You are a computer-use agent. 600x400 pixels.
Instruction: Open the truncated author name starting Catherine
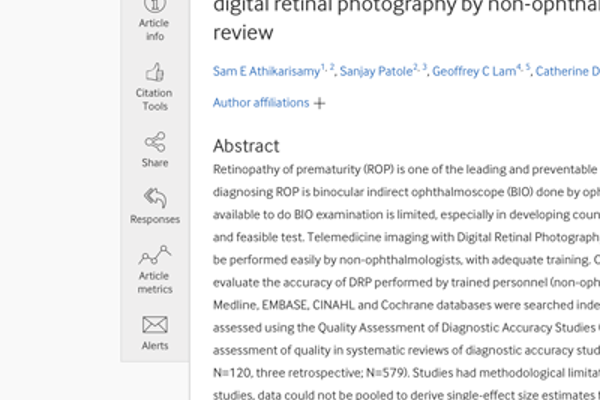[x=567, y=71]
